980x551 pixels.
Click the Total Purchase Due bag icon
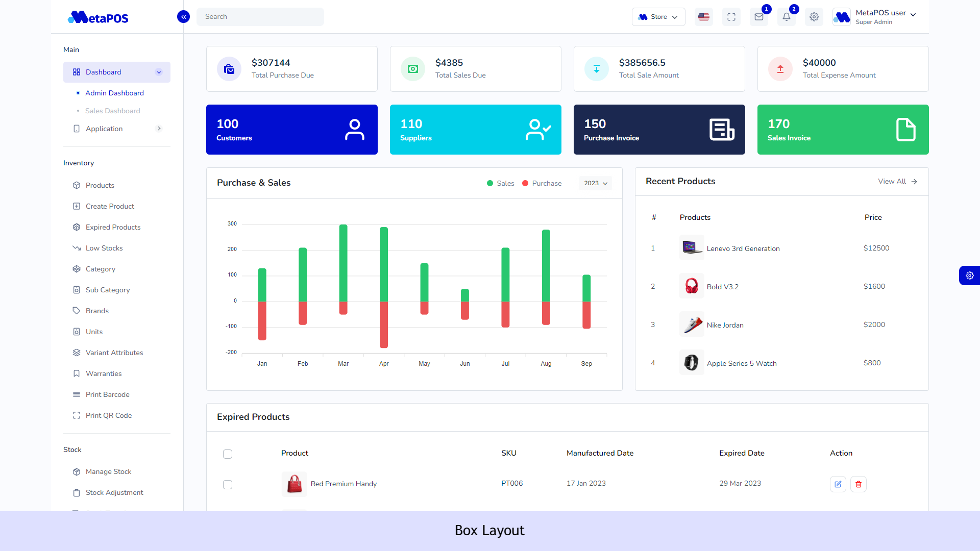229,69
